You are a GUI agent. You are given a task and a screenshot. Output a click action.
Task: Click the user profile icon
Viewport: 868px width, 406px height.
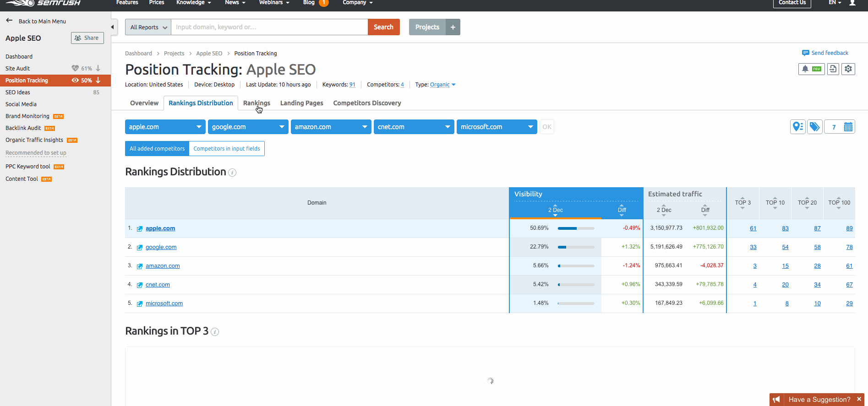[x=852, y=3]
